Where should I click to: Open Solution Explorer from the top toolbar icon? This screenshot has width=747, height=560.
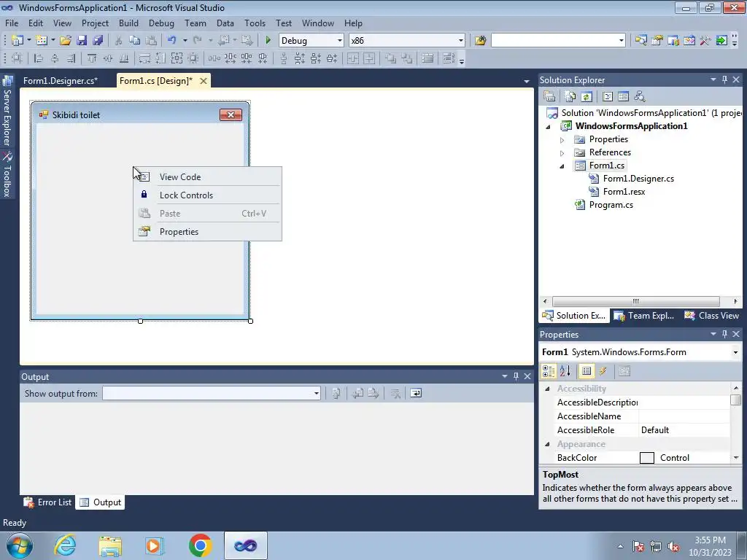(640, 41)
